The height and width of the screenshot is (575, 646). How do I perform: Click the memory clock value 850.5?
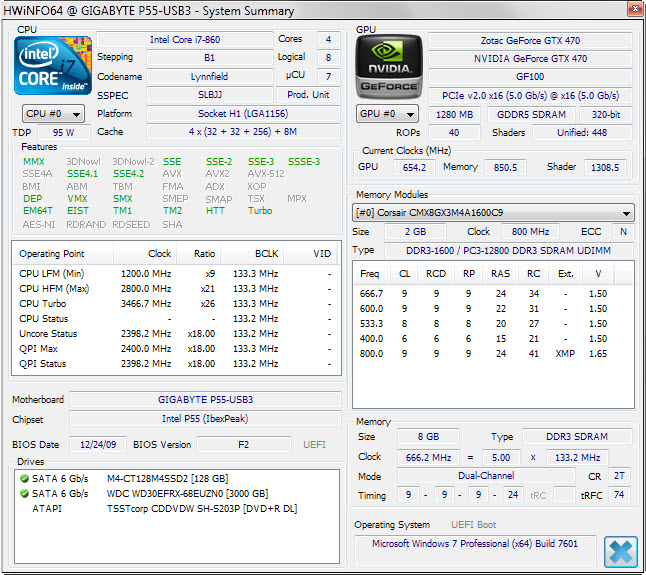[x=505, y=167]
